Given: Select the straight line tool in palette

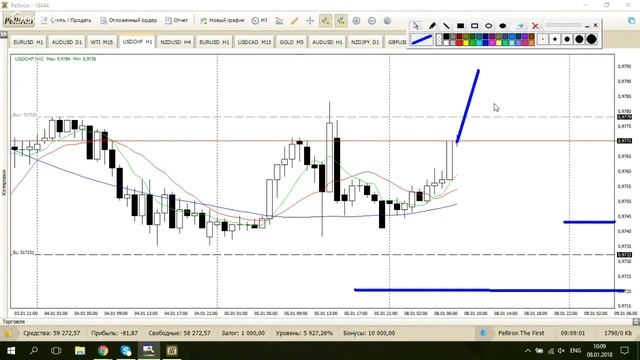Looking at the screenshot, I should 446,25.
